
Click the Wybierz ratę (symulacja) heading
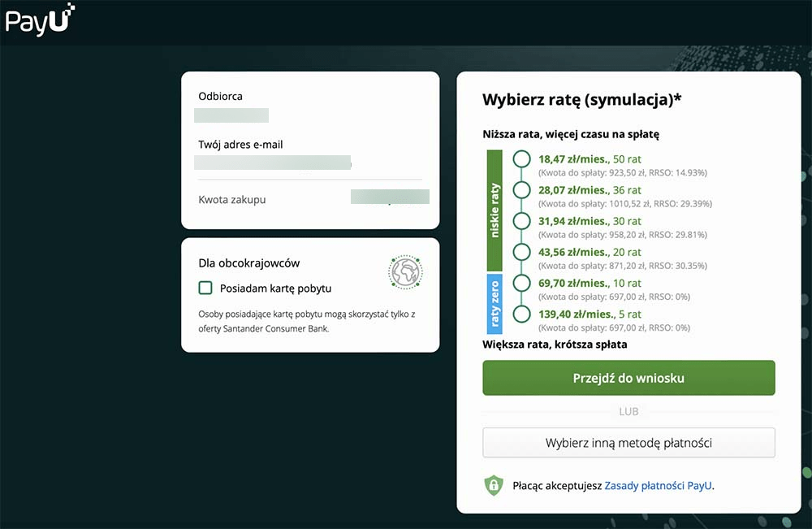click(x=581, y=100)
